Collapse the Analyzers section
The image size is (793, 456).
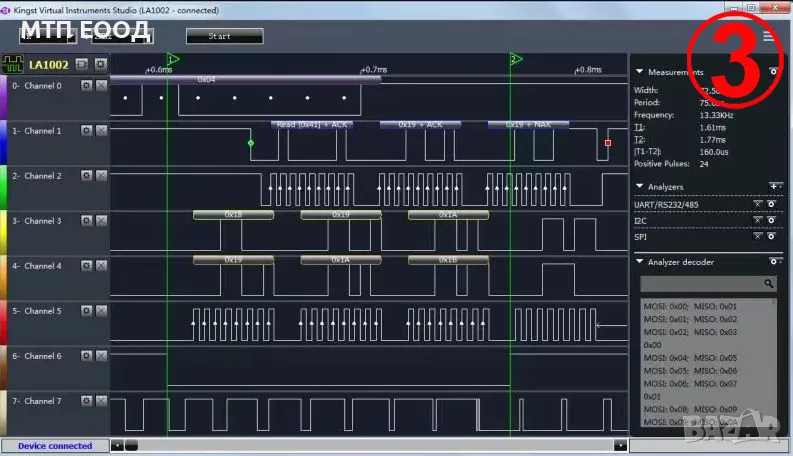click(x=640, y=186)
